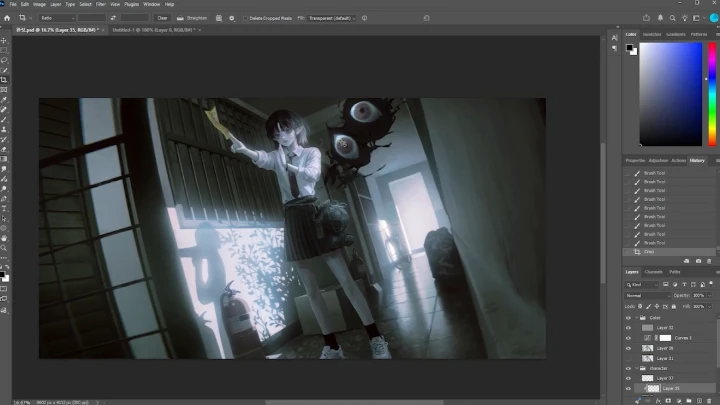Open the layer Kind filter dropdown
This screenshot has height=405, width=720.
coord(642,285)
